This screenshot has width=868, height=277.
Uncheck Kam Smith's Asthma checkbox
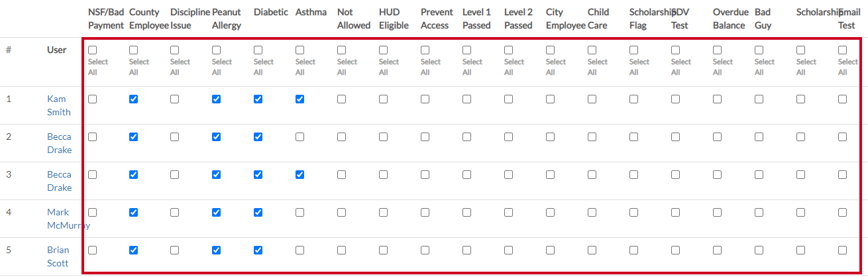(299, 99)
